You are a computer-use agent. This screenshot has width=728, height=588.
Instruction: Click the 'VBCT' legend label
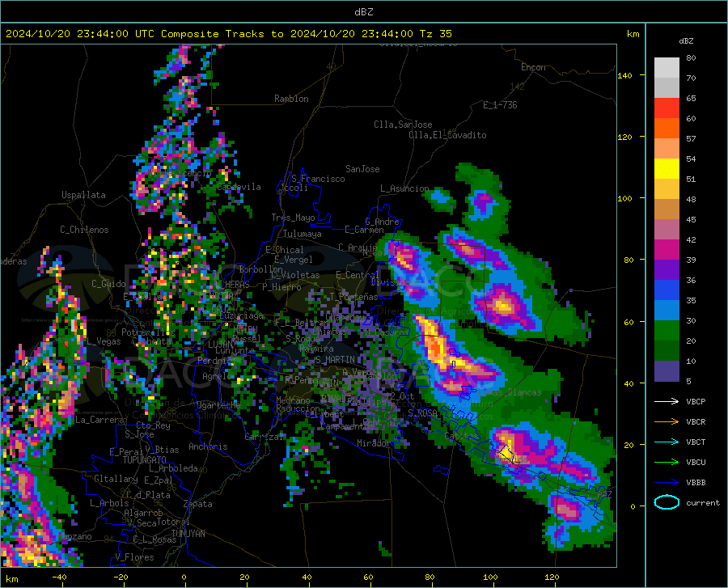click(696, 442)
